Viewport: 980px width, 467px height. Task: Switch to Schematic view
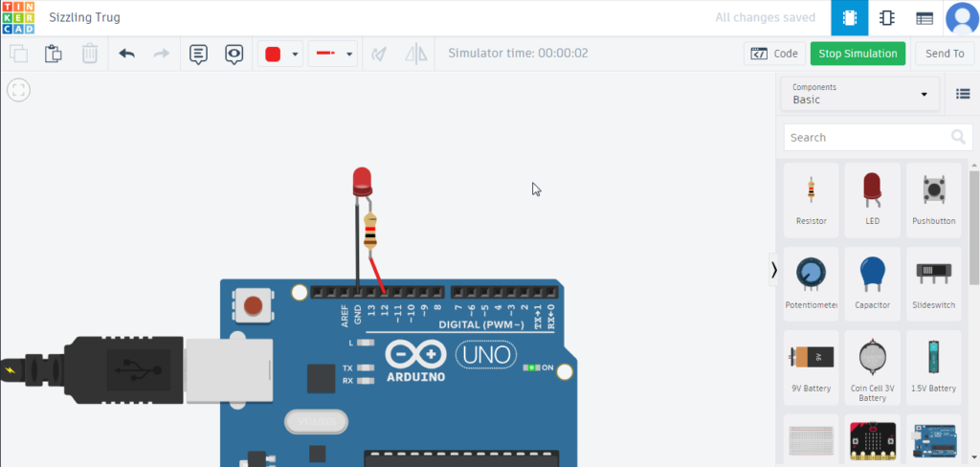pos(886,18)
